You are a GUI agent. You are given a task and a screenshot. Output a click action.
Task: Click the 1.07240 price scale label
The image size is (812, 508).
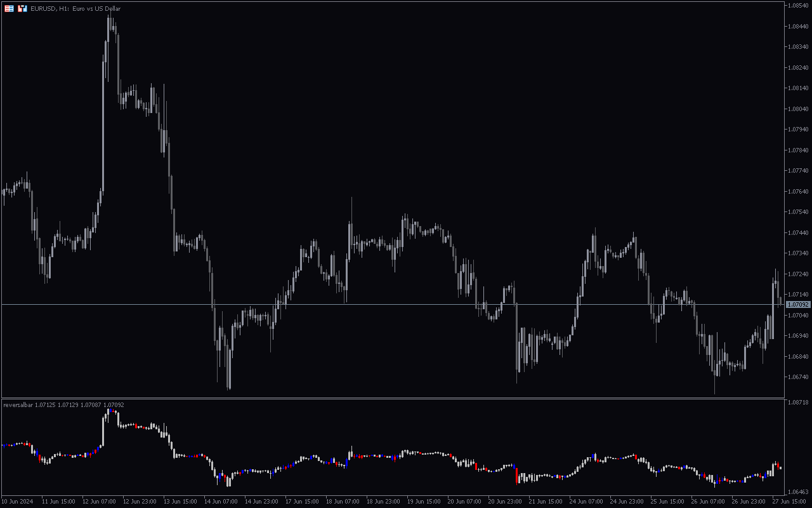pyautogui.click(x=797, y=274)
